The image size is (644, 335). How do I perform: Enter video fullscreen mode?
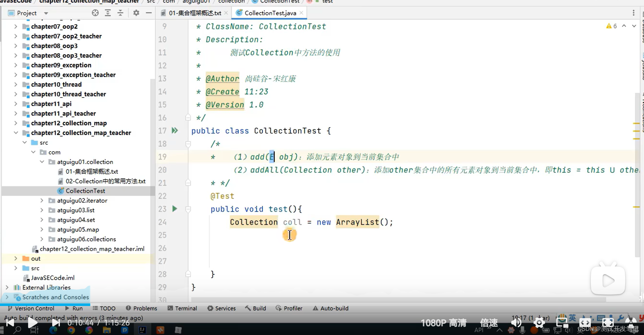pyautogui.click(x=608, y=323)
